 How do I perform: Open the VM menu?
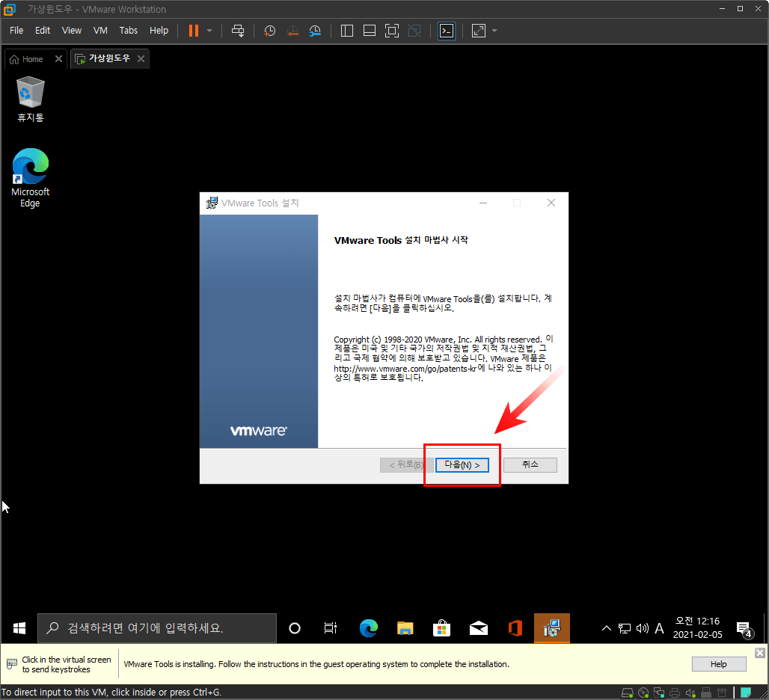[100, 31]
